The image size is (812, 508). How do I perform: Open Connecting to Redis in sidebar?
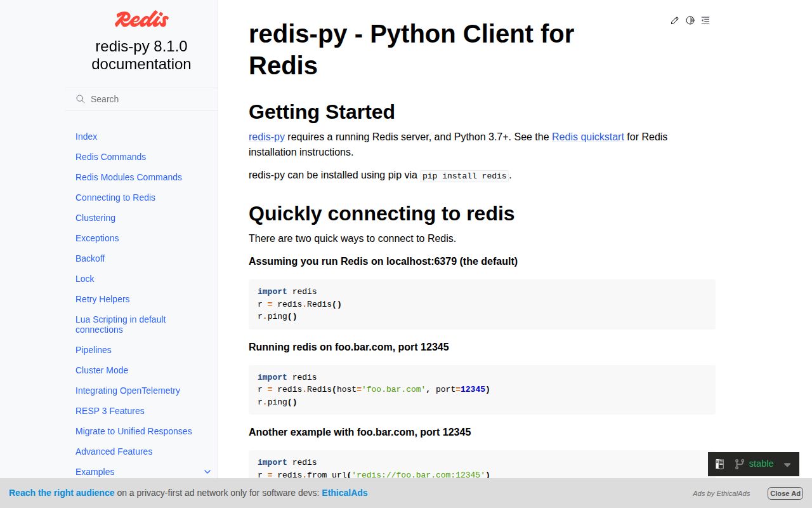click(x=115, y=197)
